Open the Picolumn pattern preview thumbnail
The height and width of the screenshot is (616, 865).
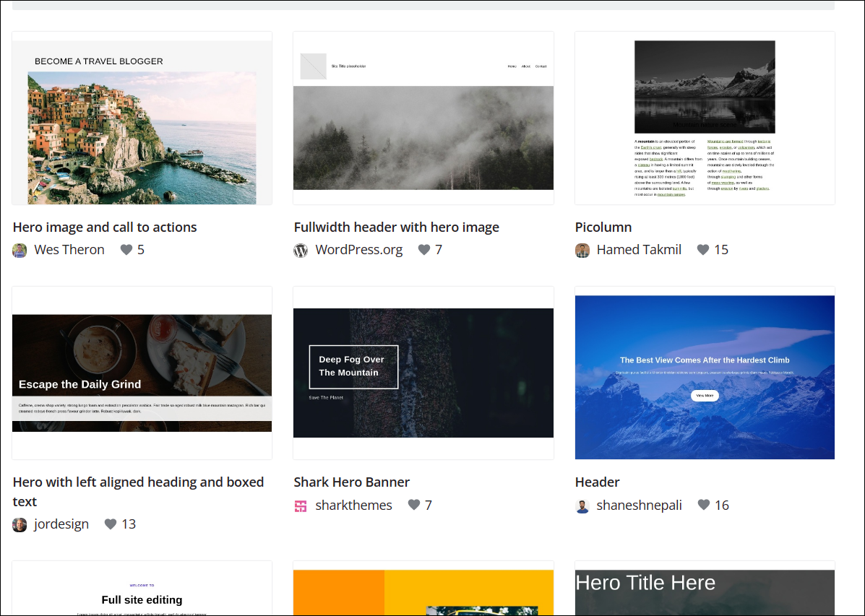click(x=705, y=118)
